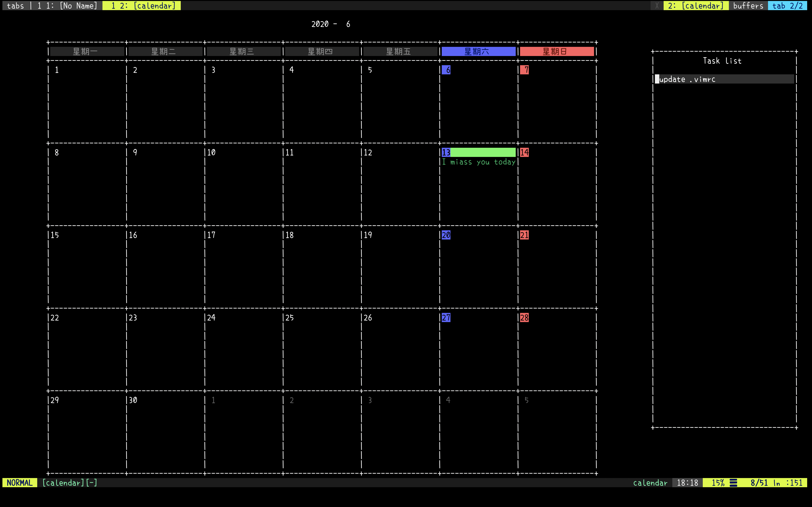Select June 28 red date marker
Image resolution: width=812 pixels, height=507 pixels.
524,317
